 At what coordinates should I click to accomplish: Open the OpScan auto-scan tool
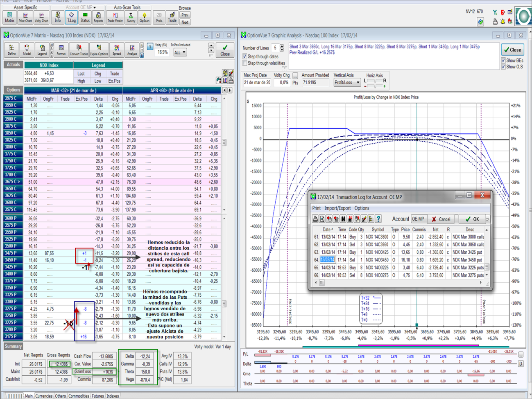point(144,17)
